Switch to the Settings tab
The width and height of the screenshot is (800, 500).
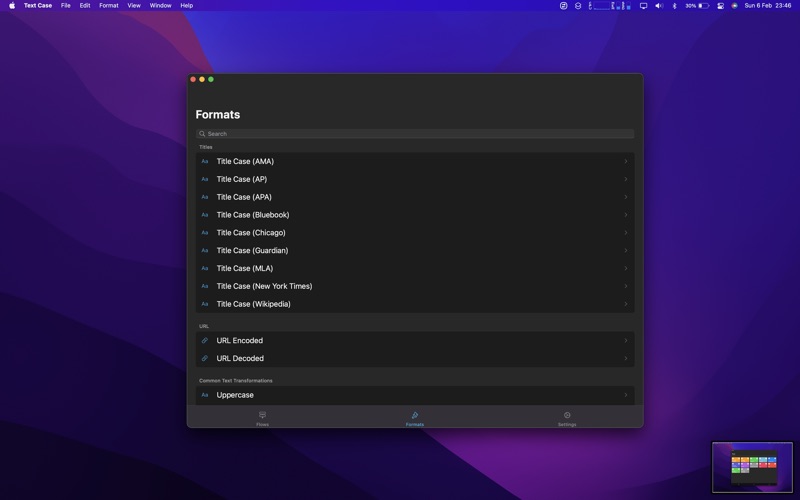click(x=567, y=418)
